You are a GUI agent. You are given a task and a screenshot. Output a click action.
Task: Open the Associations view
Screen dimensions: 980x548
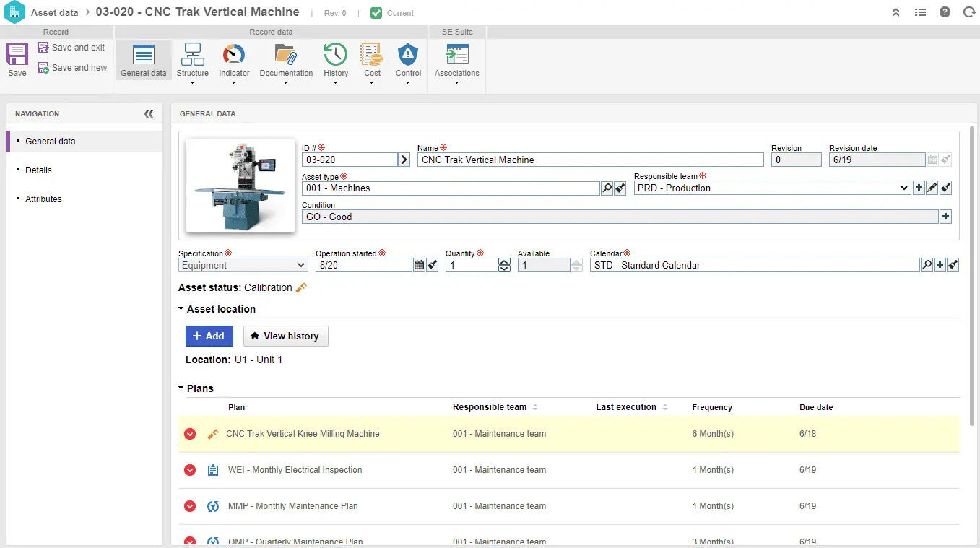point(456,62)
